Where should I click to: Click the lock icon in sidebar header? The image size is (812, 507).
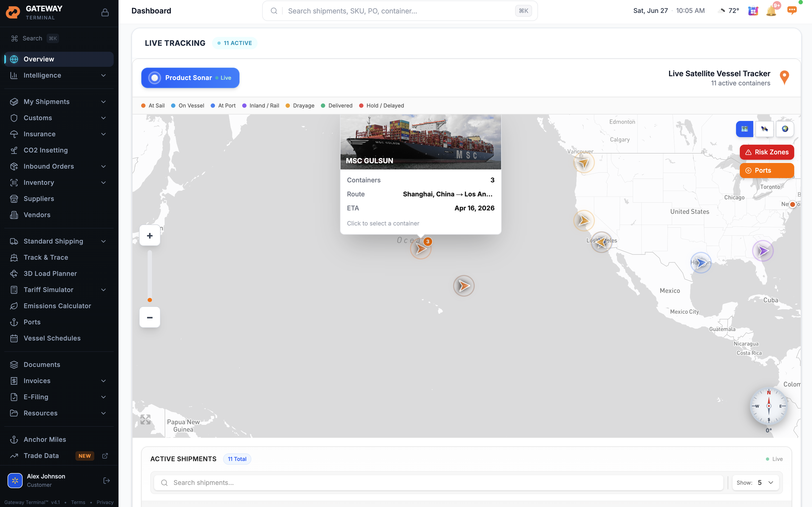click(x=105, y=12)
